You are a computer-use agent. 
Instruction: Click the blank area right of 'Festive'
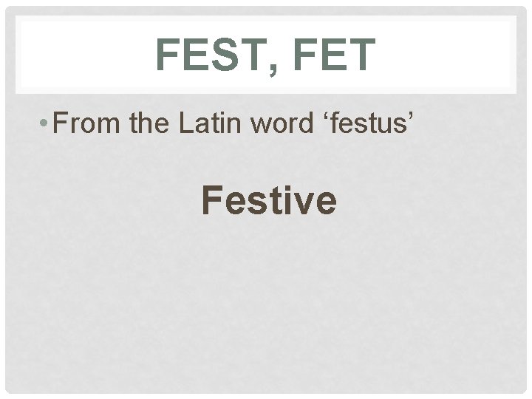tap(429, 199)
